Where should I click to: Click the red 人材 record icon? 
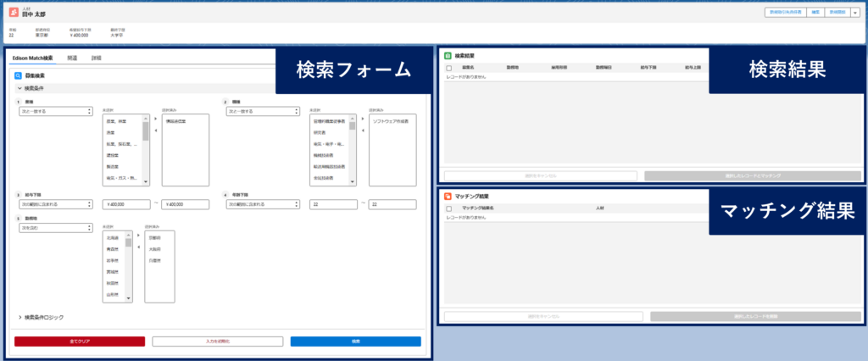point(14,14)
